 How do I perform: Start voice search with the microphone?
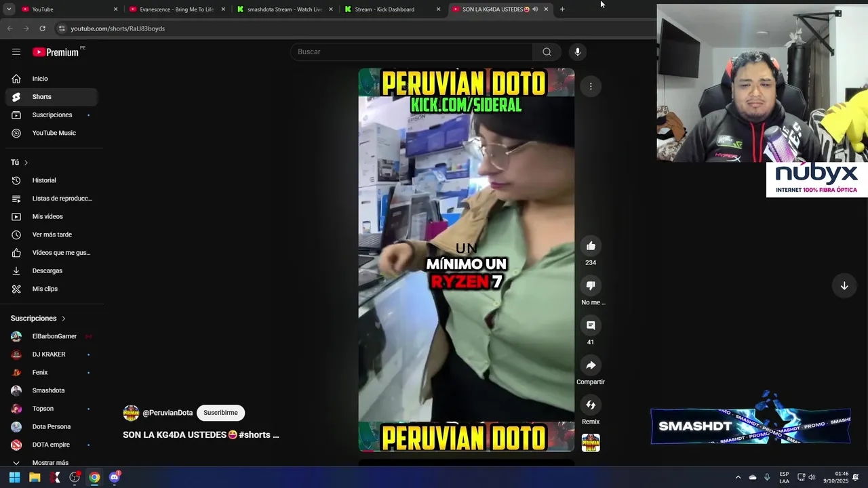pyautogui.click(x=578, y=52)
